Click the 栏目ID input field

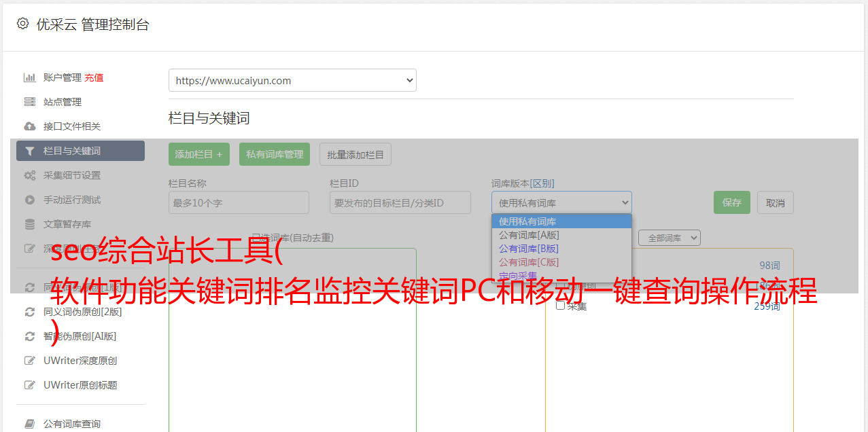(400, 202)
